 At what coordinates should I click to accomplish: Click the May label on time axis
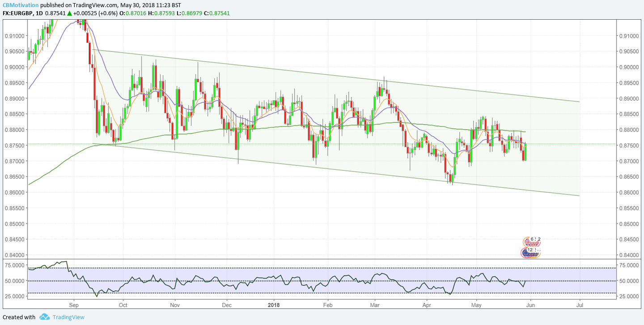pyautogui.click(x=476, y=305)
